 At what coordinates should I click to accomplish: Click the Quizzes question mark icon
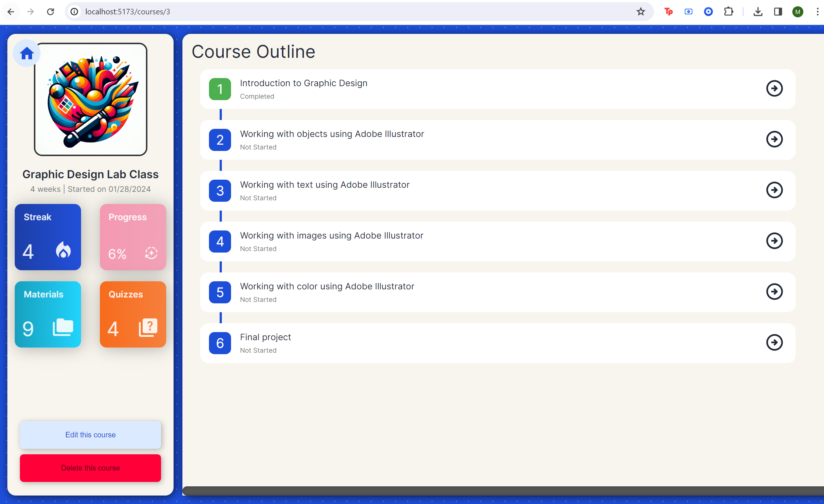coord(148,327)
